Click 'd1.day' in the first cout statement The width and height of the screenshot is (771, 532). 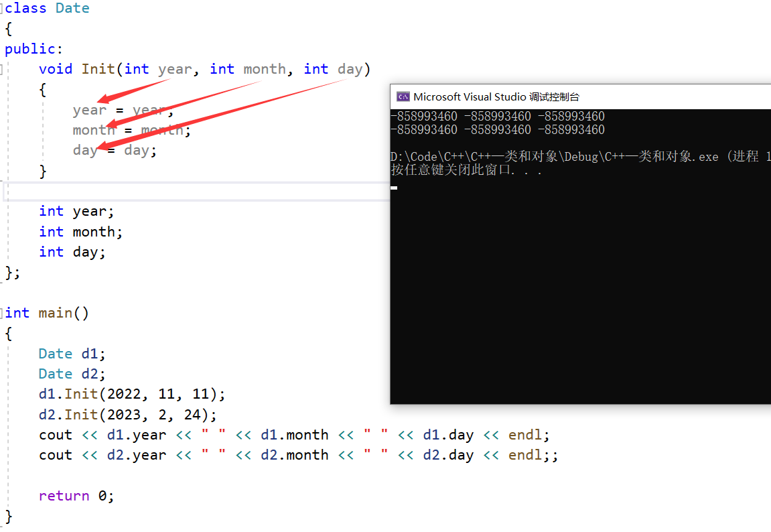pyautogui.click(x=448, y=435)
